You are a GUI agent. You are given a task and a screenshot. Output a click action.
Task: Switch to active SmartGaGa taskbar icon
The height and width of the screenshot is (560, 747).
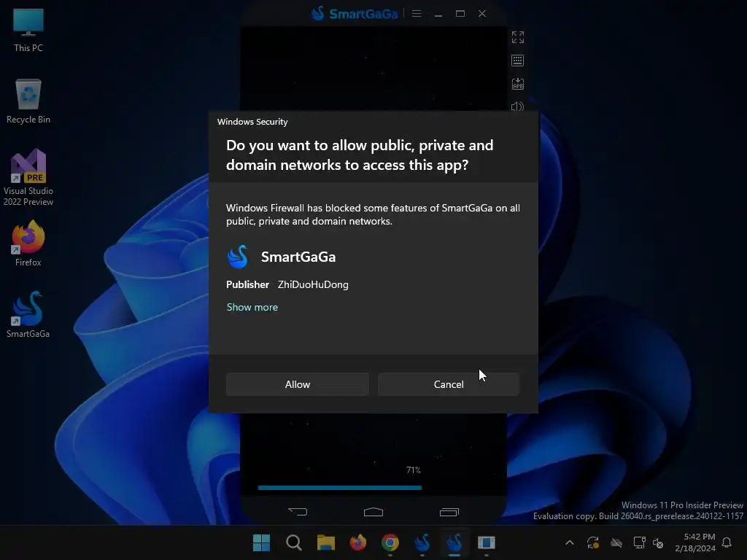tap(454, 542)
